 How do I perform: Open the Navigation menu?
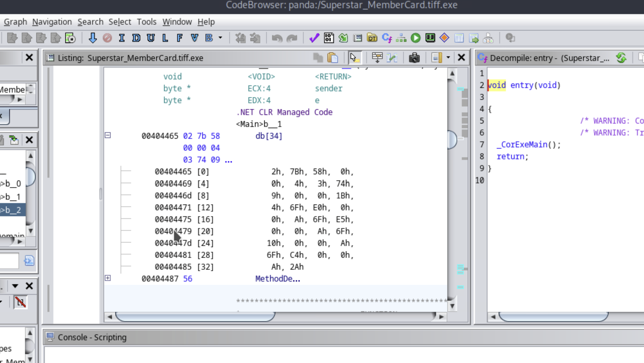point(52,22)
